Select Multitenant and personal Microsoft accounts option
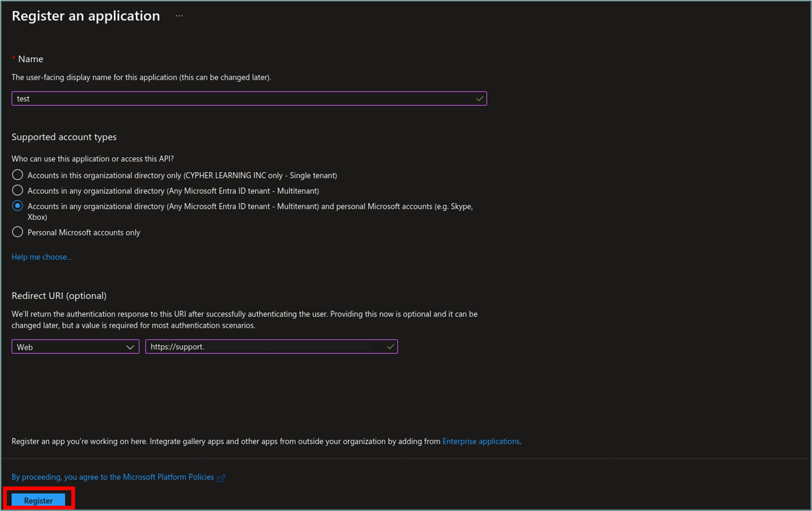The width and height of the screenshot is (812, 511). tap(17, 206)
